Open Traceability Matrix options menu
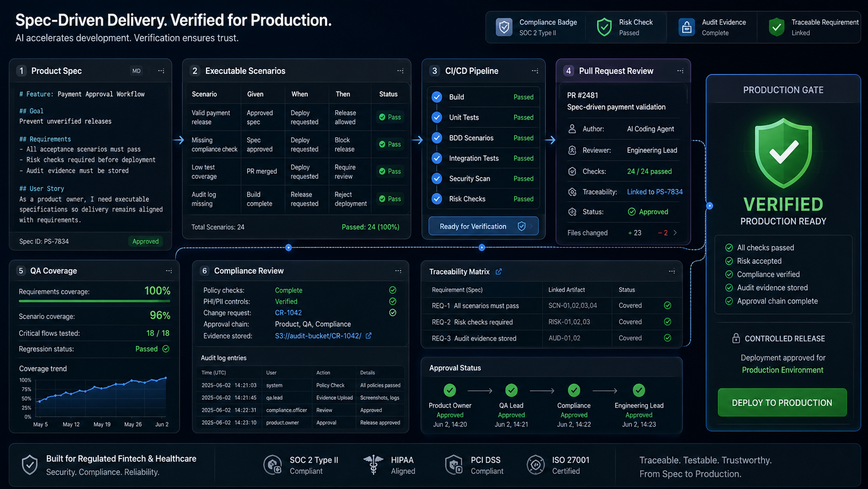The width and height of the screenshot is (868, 489). pos(672,271)
